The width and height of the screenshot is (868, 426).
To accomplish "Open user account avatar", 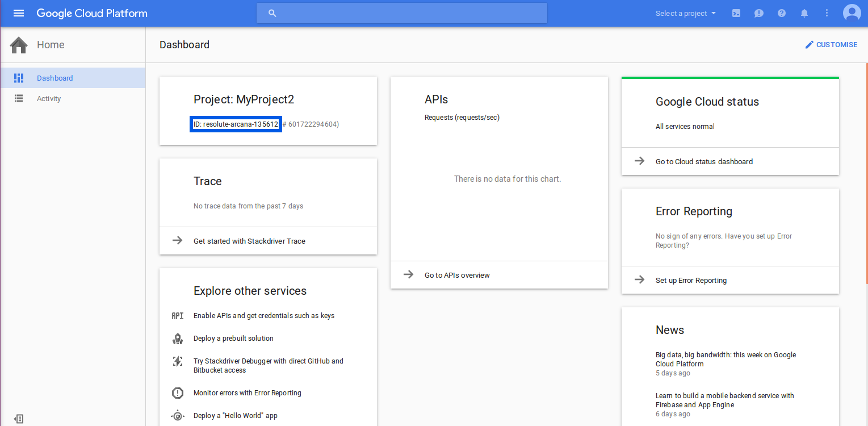I will click(x=852, y=13).
